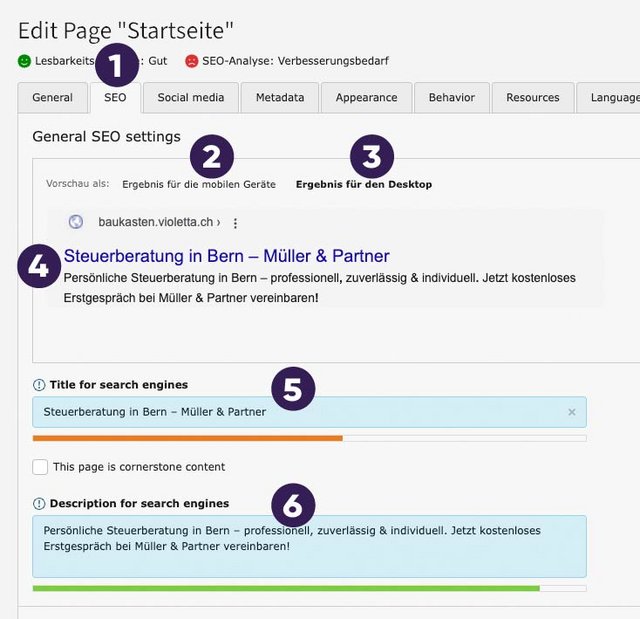
Task: Click info icon beside Description for search engines
Action: tap(39, 503)
